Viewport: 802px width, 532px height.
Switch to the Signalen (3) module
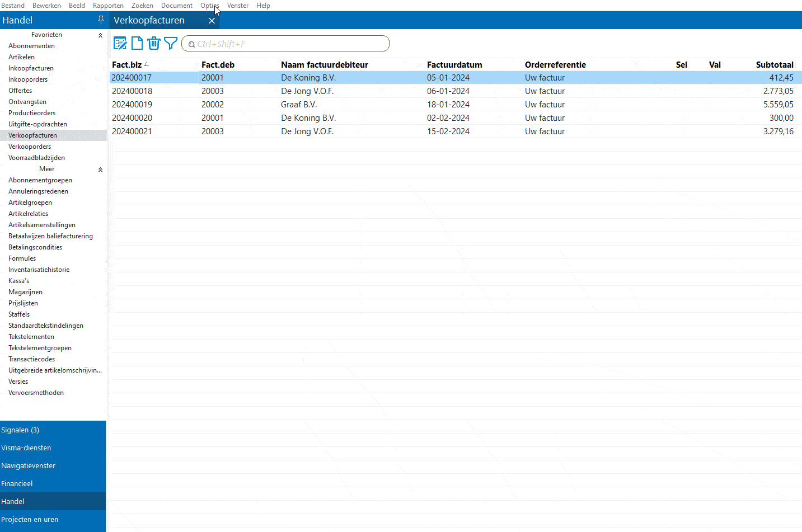point(53,430)
